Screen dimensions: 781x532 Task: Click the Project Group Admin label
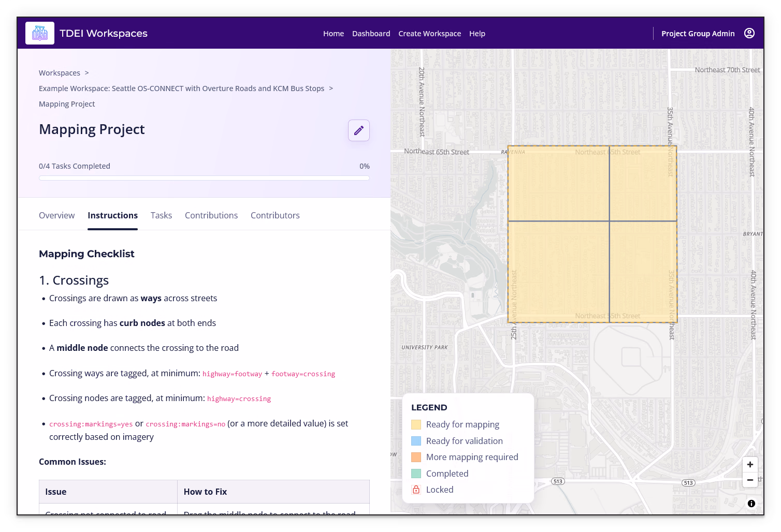pyautogui.click(x=698, y=34)
